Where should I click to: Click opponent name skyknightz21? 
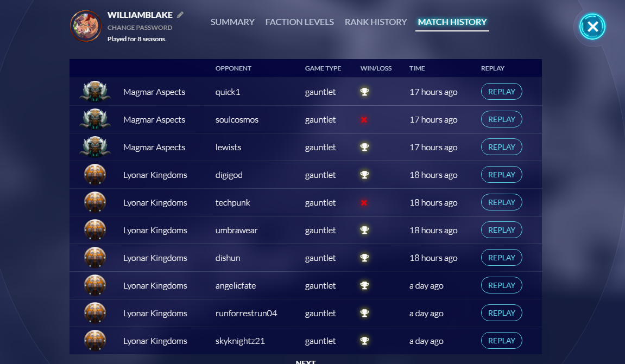coord(240,341)
